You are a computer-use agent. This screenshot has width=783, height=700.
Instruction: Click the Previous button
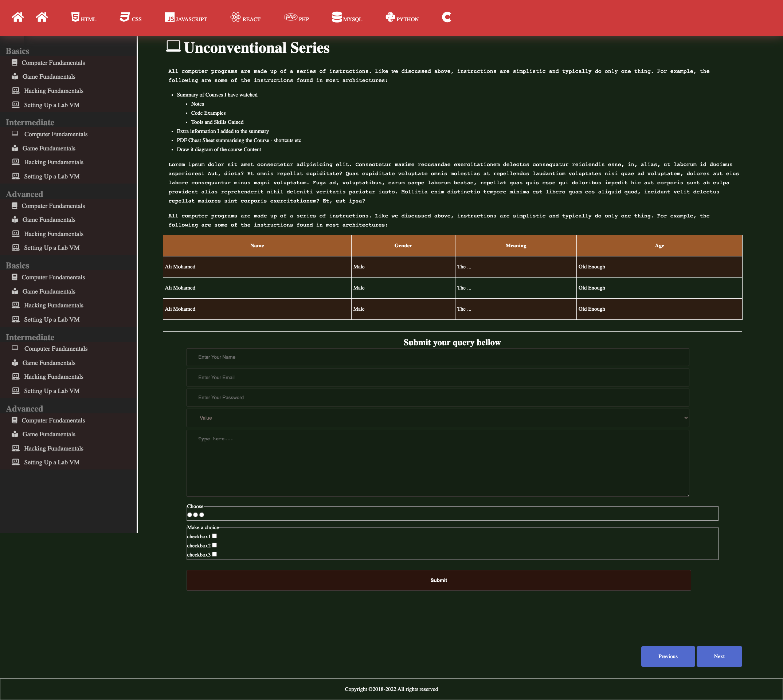point(667,657)
